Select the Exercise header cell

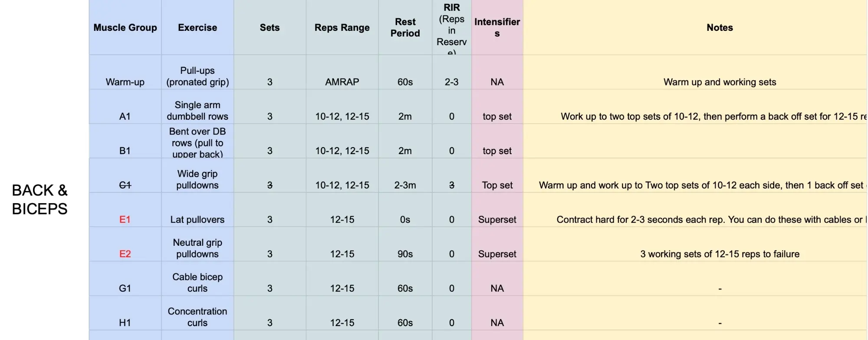(197, 27)
